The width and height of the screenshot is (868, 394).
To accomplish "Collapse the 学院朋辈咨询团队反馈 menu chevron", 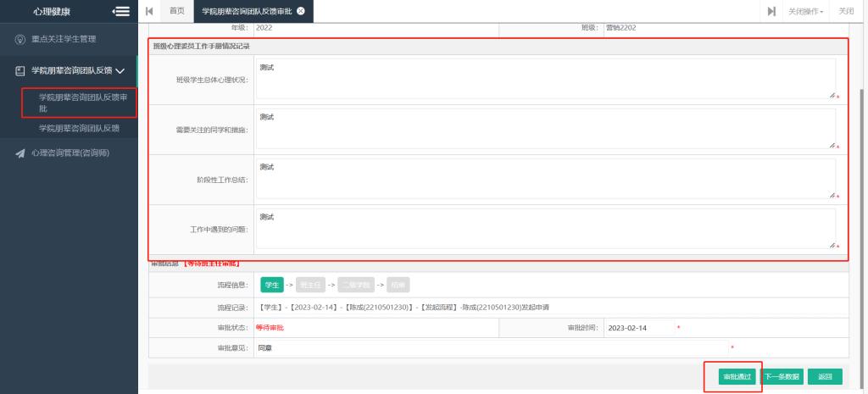I will (120, 71).
